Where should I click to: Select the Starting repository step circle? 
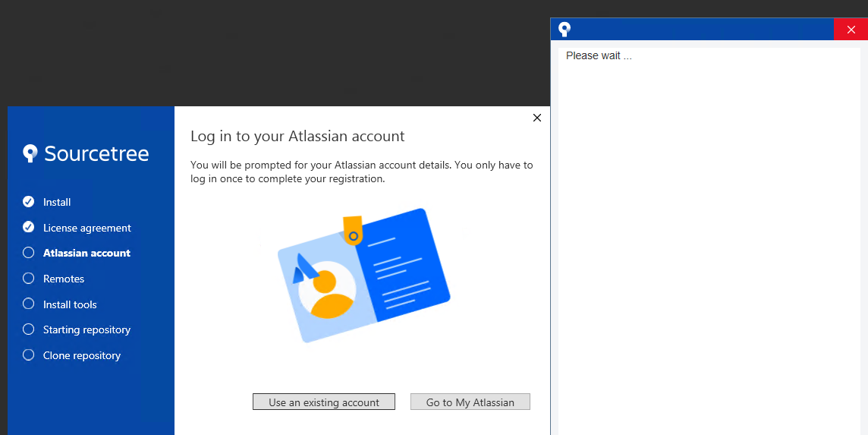(28, 329)
